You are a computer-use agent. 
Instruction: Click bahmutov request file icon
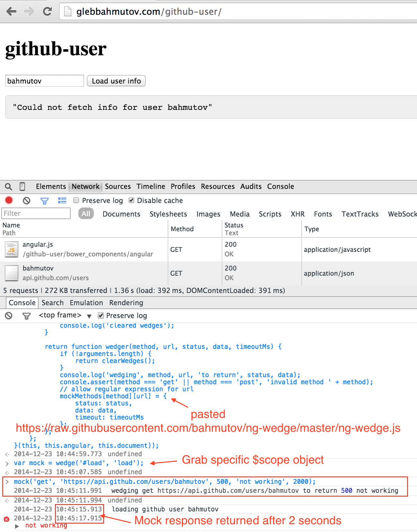12,273
